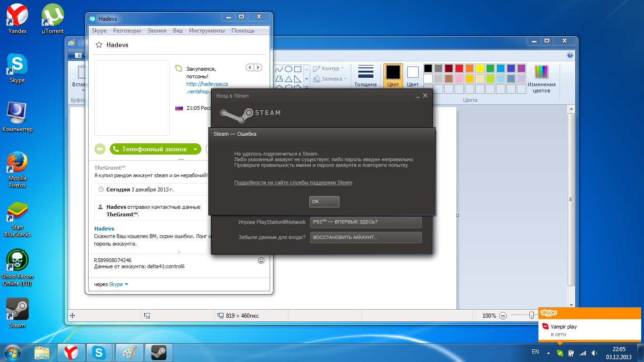Open the Windows Start menu

(x=13, y=352)
